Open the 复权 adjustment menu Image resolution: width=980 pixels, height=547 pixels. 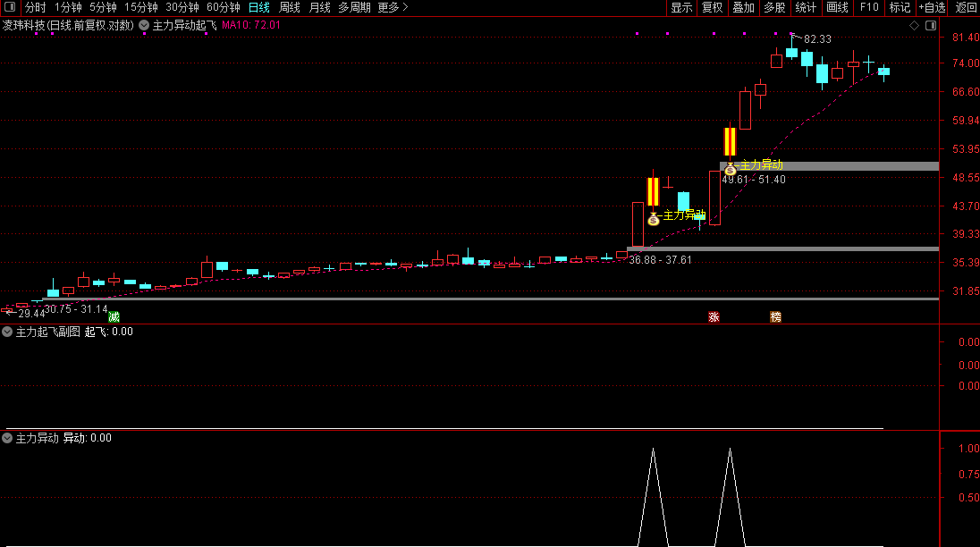tap(712, 7)
